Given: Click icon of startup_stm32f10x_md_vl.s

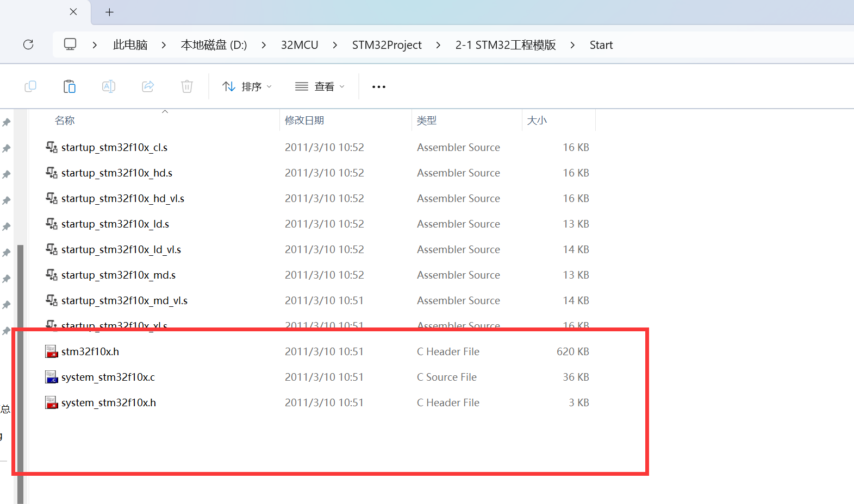Looking at the screenshot, I should pos(52,300).
